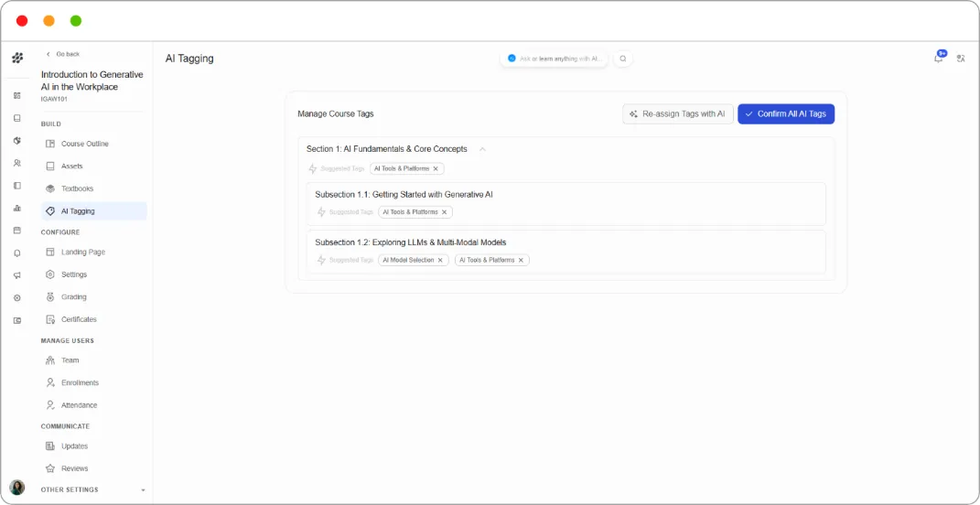This screenshot has height=505, width=980.
Task: Open Updates under Communicate
Action: tap(93, 446)
